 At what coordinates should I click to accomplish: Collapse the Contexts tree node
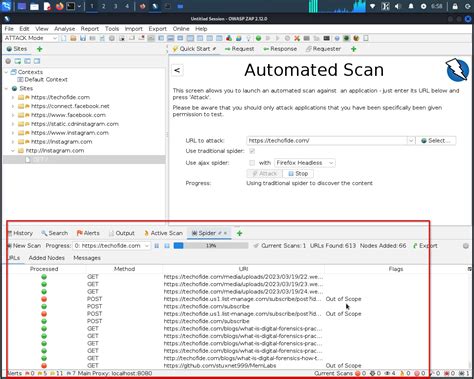(7, 72)
